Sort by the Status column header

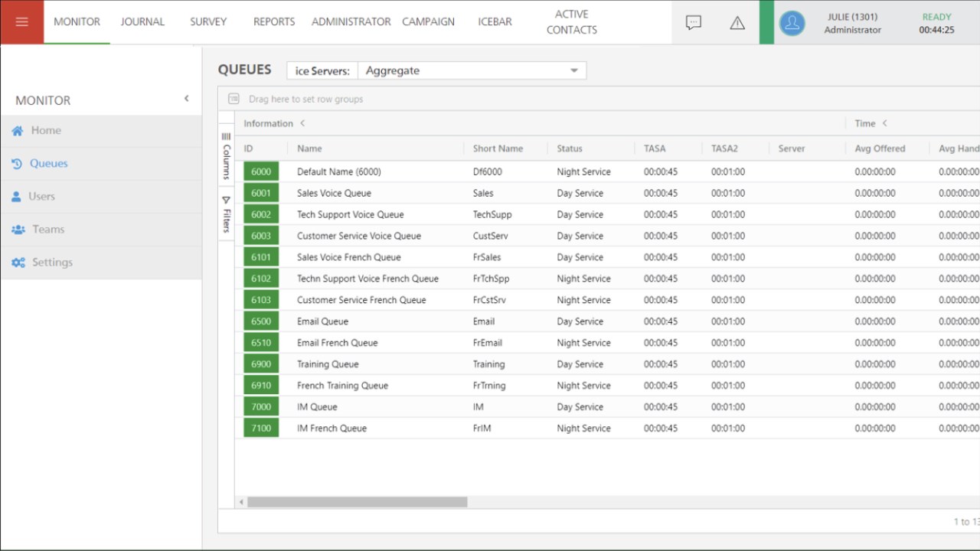(x=570, y=148)
